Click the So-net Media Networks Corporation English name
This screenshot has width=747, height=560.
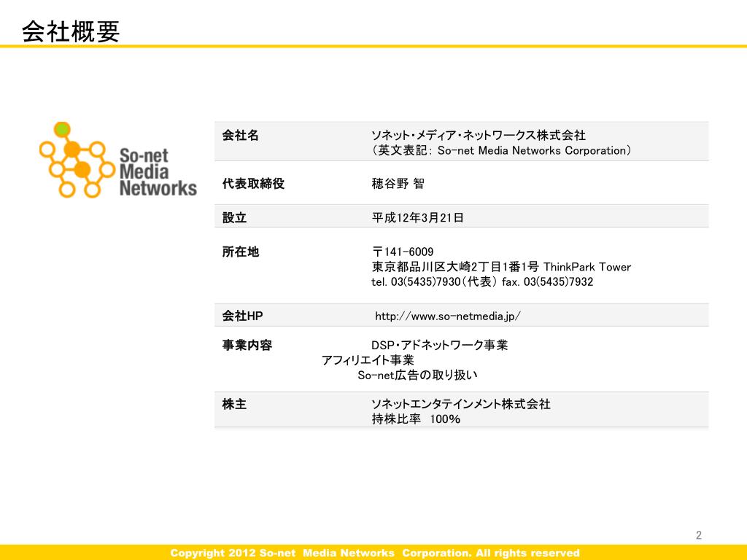501,150
